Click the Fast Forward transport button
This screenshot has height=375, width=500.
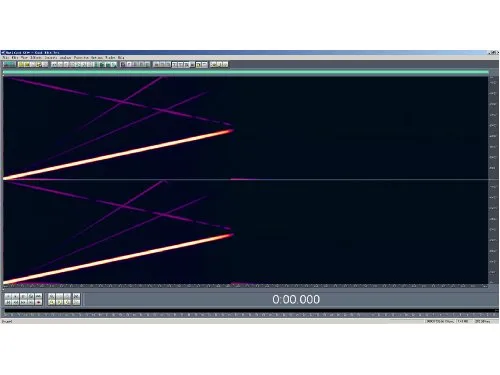click(x=23, y=302)
